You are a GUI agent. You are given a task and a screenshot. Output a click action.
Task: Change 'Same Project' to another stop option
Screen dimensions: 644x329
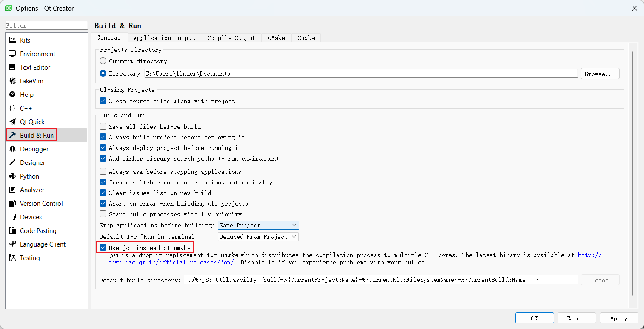point(258,225)
